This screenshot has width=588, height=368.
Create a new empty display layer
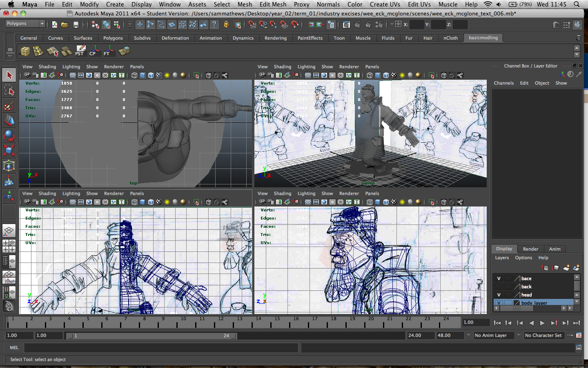point(566,268)
